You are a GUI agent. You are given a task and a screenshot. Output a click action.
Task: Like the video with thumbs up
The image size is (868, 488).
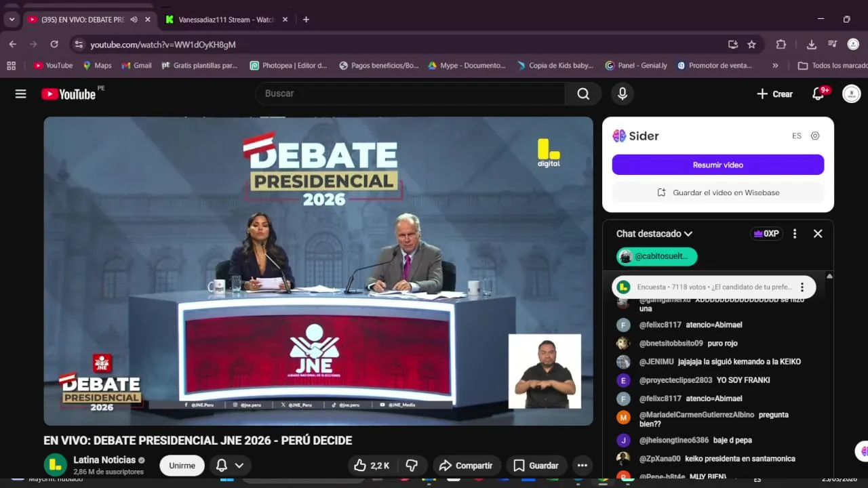pyautogui.click(x=372, y=466)
